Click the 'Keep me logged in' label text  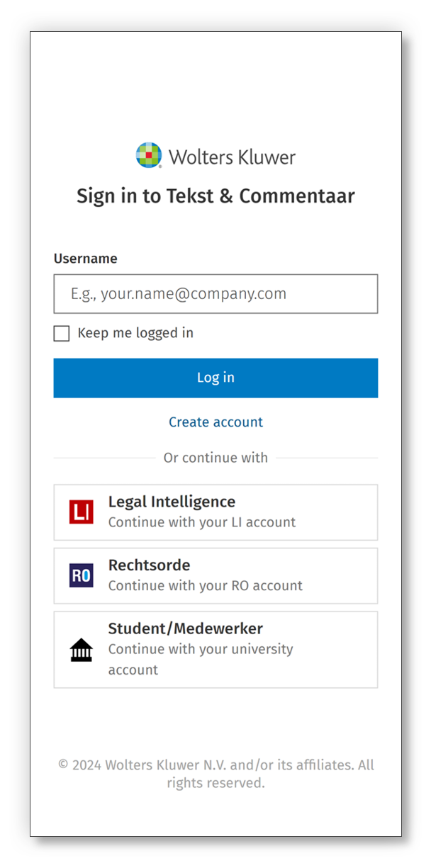[x=135, y=333]
